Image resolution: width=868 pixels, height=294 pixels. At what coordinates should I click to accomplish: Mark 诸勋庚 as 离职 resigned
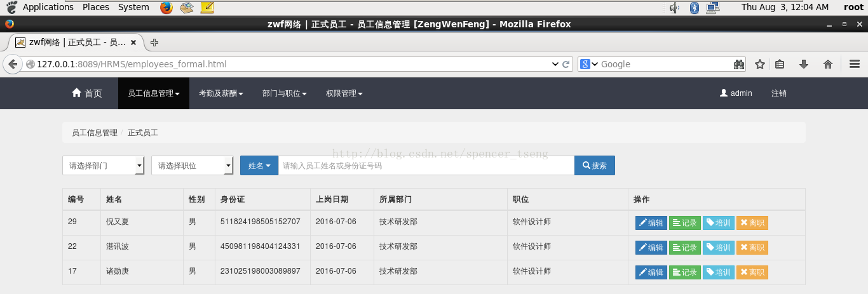pyautogui.click(x=752, y=272)
